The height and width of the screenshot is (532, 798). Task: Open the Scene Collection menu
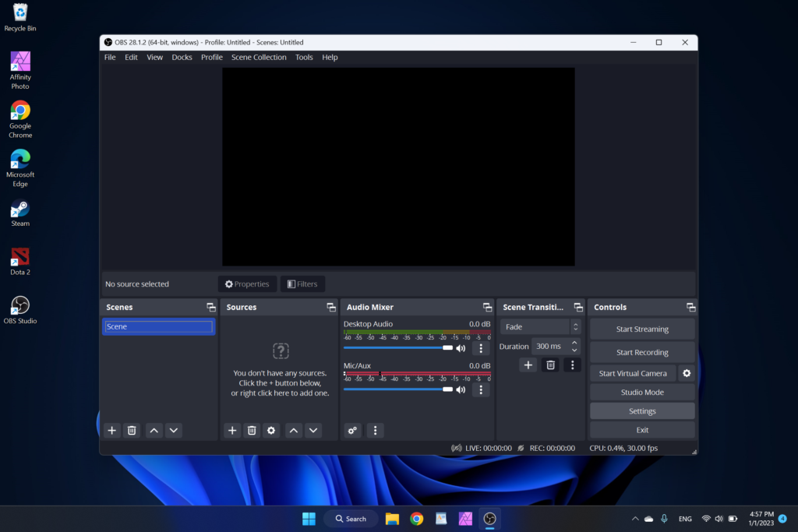[x=259, y=58]
